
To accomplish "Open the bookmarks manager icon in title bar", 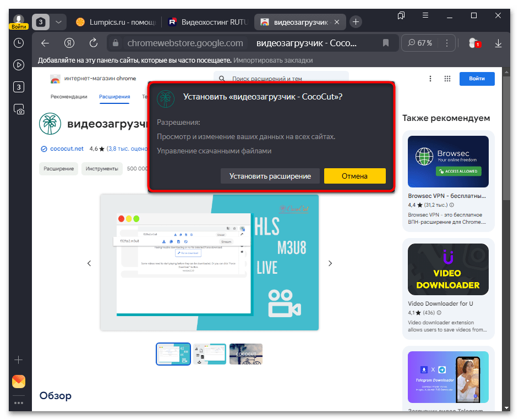I will click(401, 15).
